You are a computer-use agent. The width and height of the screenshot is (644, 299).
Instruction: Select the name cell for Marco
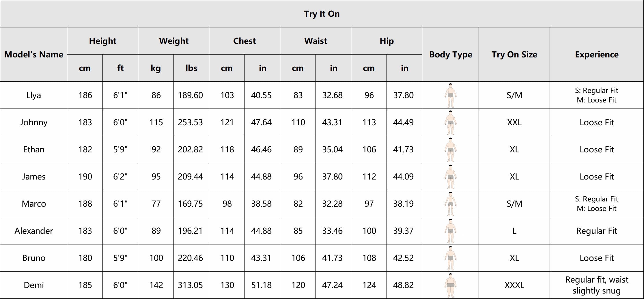tap(34, 204)
